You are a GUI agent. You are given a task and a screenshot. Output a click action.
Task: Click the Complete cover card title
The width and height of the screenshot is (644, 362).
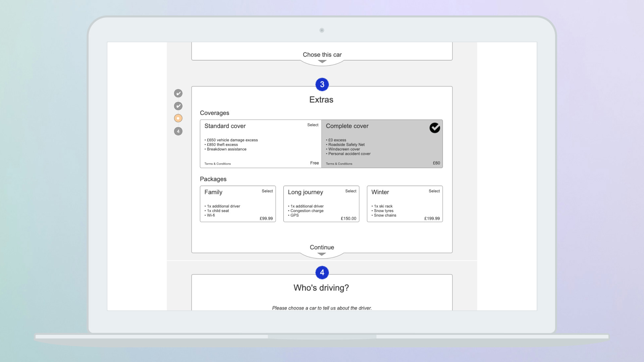tap(347, 126)
